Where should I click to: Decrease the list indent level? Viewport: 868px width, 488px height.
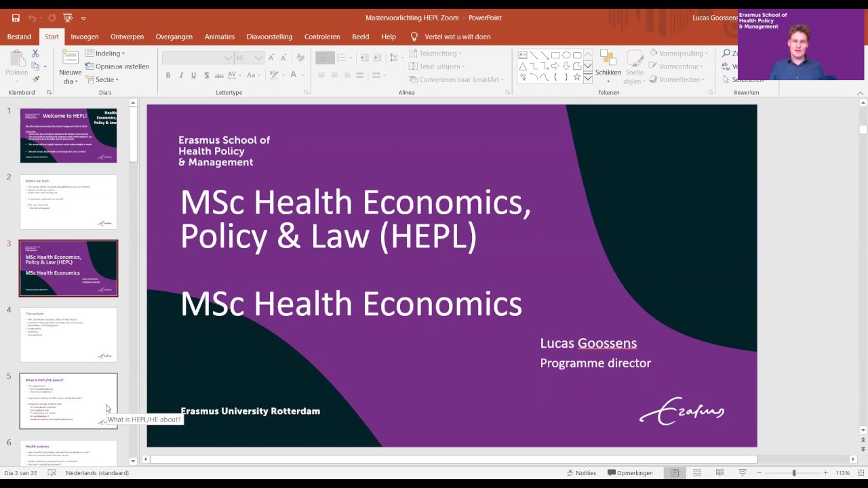click(364, 58)
